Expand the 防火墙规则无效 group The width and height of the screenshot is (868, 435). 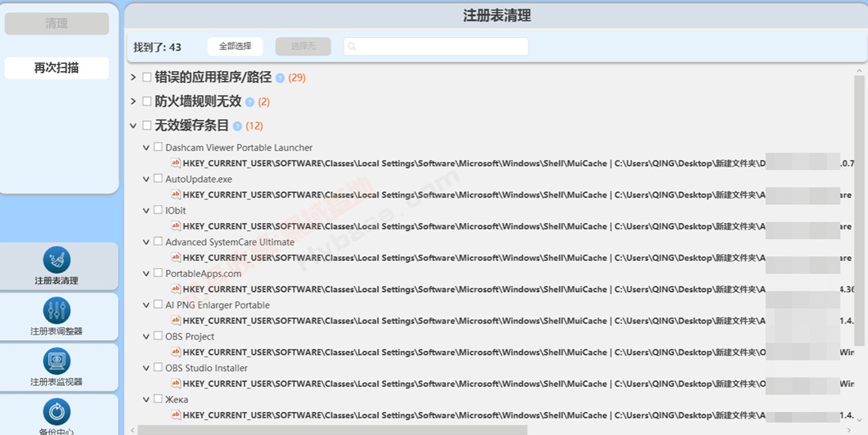[133, 101]
